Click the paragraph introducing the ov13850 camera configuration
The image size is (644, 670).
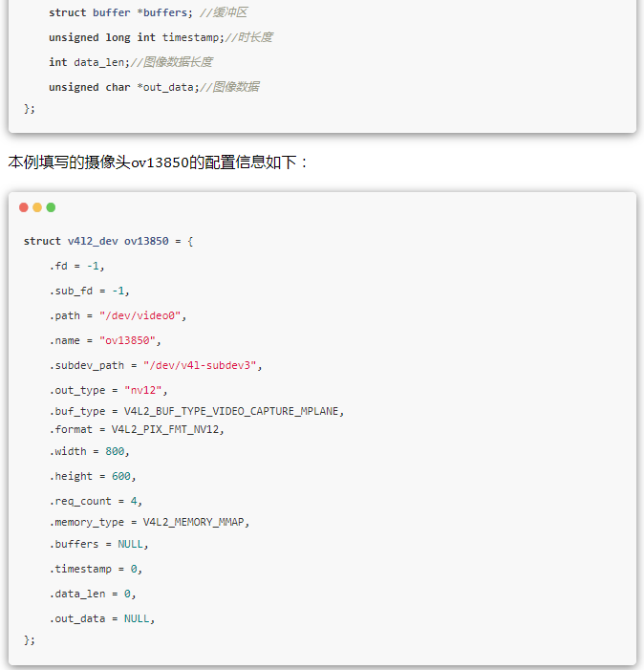click(x=159, y=162)
